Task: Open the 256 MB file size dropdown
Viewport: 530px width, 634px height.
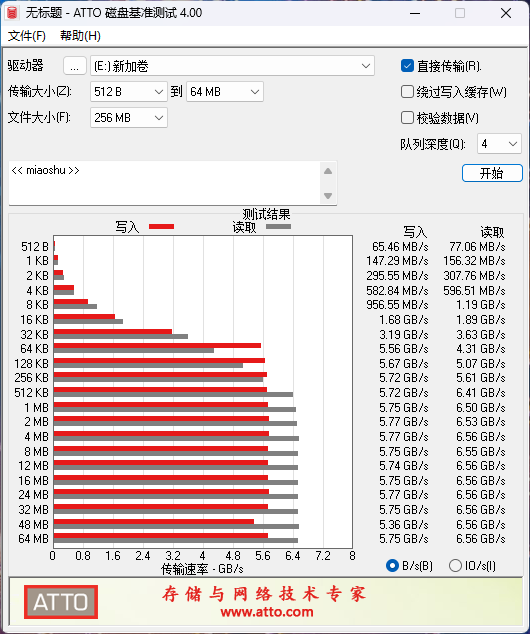Action: [x=129, y=118]
